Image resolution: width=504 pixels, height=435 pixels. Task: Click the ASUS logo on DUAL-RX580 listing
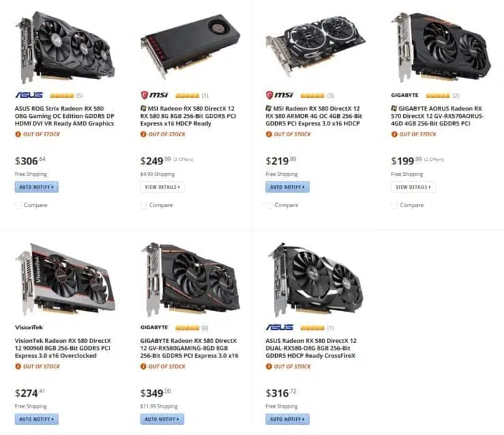tap(280, 327)
